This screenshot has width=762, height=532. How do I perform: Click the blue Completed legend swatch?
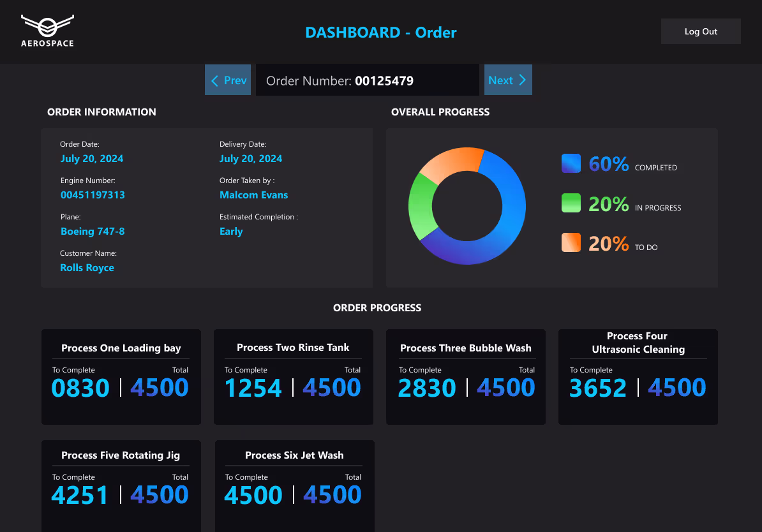pyautogui.click(x=571, y=163)
